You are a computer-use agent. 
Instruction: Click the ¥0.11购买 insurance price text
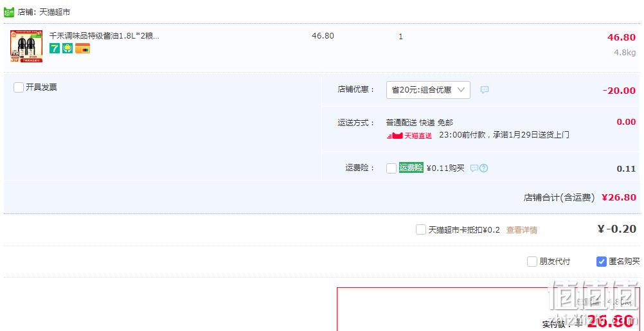tap(445, 168)
